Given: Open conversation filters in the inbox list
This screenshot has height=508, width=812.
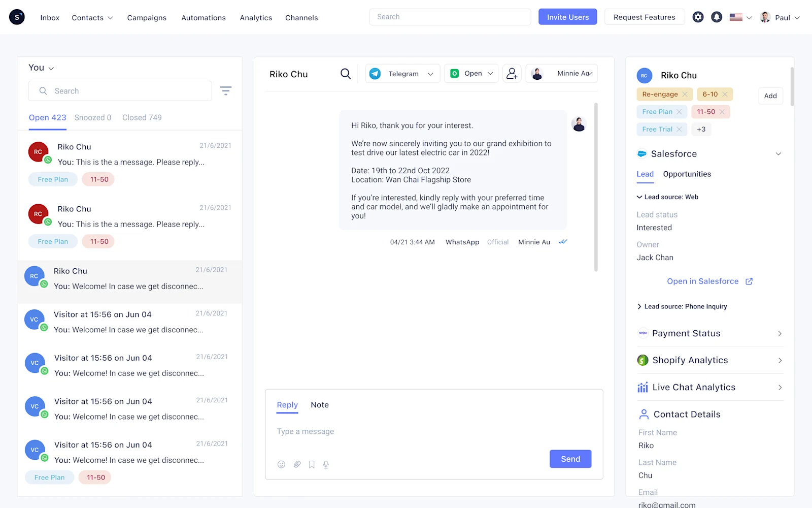Looking at the screenshot, I should (226, 90).
